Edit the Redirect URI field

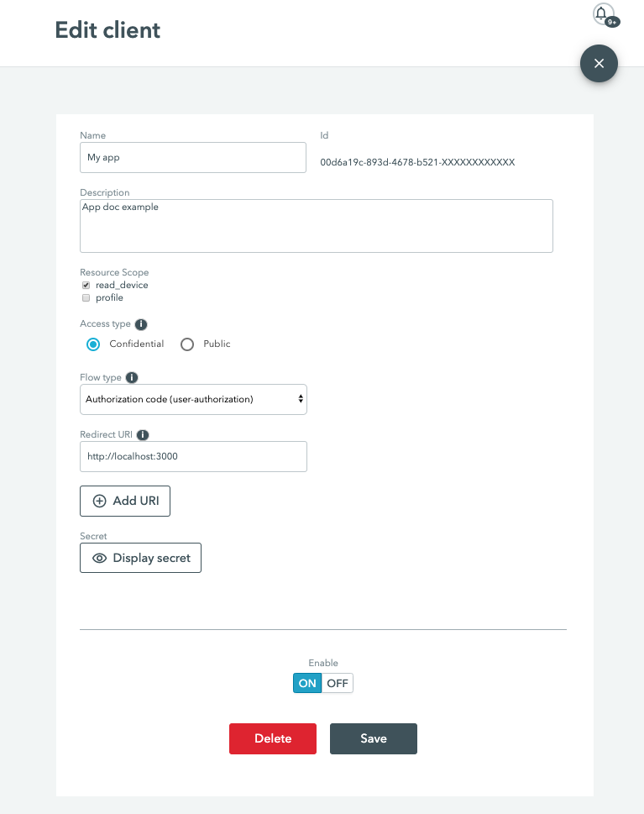point(194,456)
